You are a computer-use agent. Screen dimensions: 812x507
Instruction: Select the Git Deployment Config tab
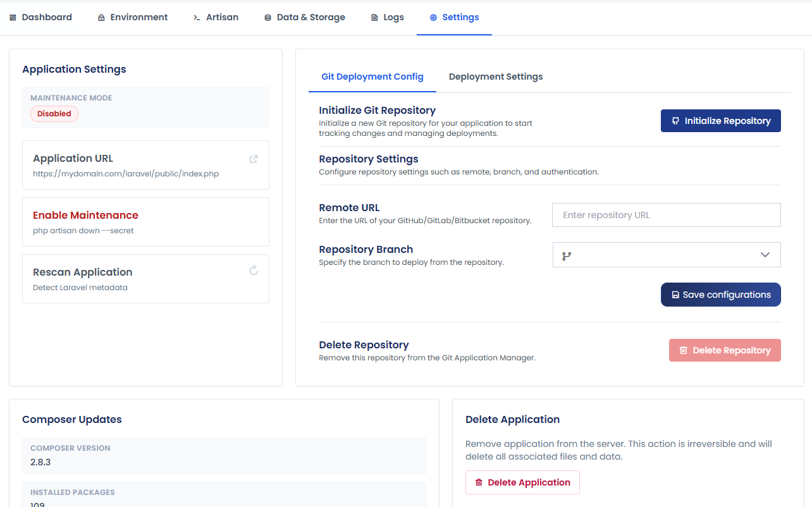pos(372,77)
